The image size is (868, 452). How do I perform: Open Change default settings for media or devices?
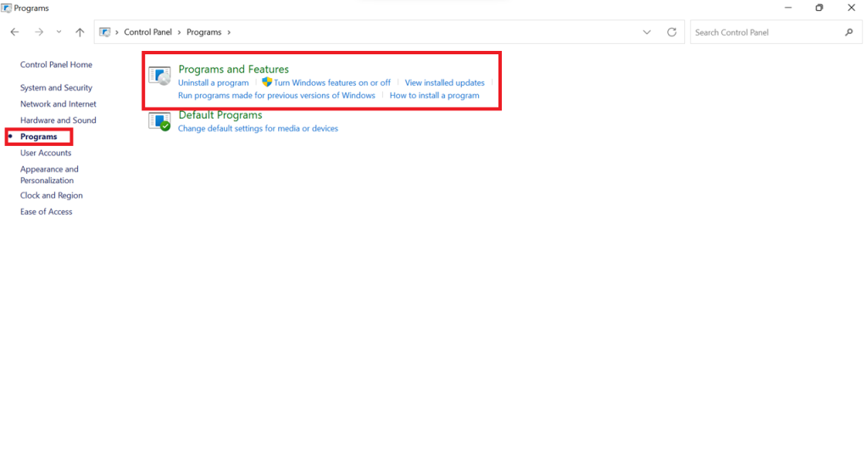point(258,129)
